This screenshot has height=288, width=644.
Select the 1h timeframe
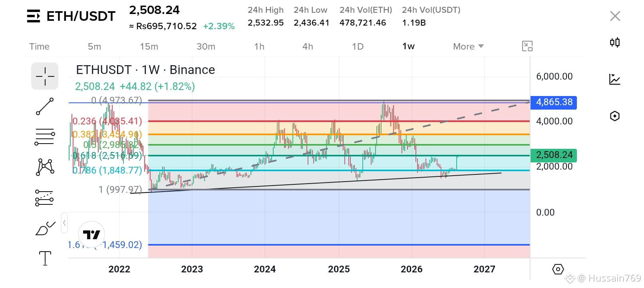click(259, 46)
